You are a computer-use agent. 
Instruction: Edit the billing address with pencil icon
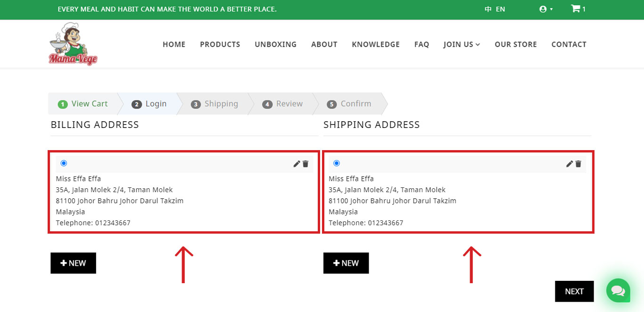click(x=297, y=164)
